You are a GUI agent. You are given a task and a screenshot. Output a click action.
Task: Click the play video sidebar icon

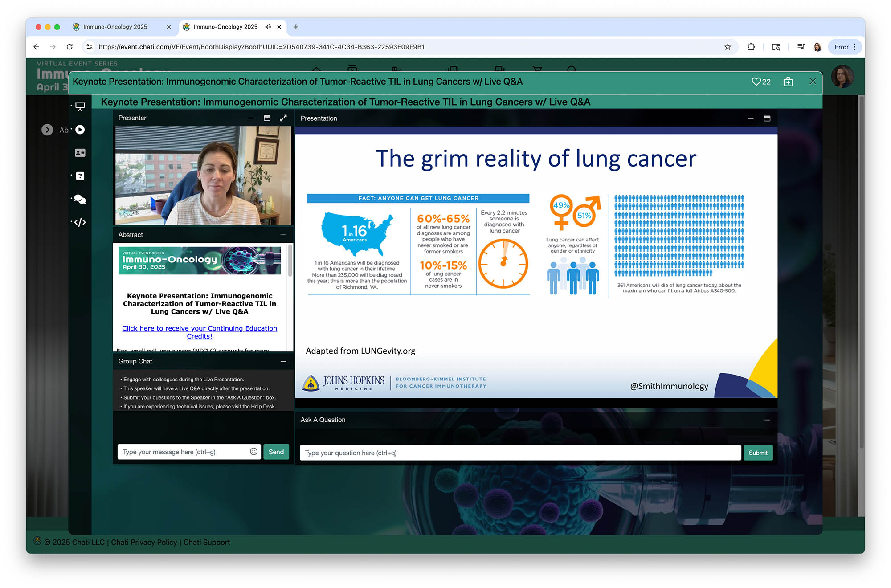pos(80,130)
